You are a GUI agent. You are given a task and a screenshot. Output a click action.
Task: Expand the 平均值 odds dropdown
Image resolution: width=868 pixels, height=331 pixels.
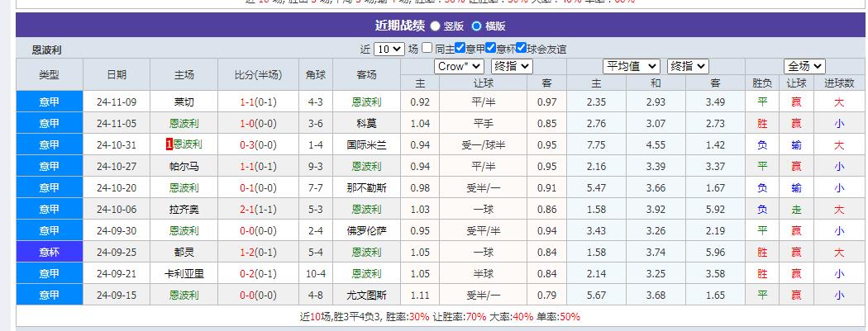(x=632, y=66)
